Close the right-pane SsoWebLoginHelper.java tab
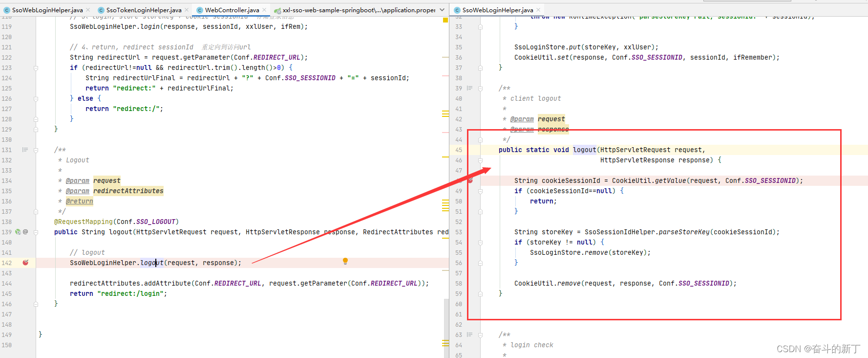Viewport: 868px width, 358px height. [538, 10]
